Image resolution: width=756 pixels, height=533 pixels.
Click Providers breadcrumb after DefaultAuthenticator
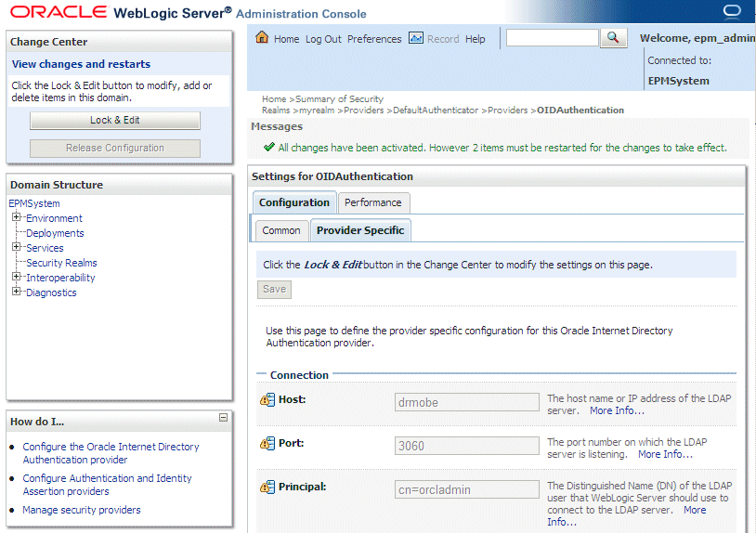click(x=508, y=110)
